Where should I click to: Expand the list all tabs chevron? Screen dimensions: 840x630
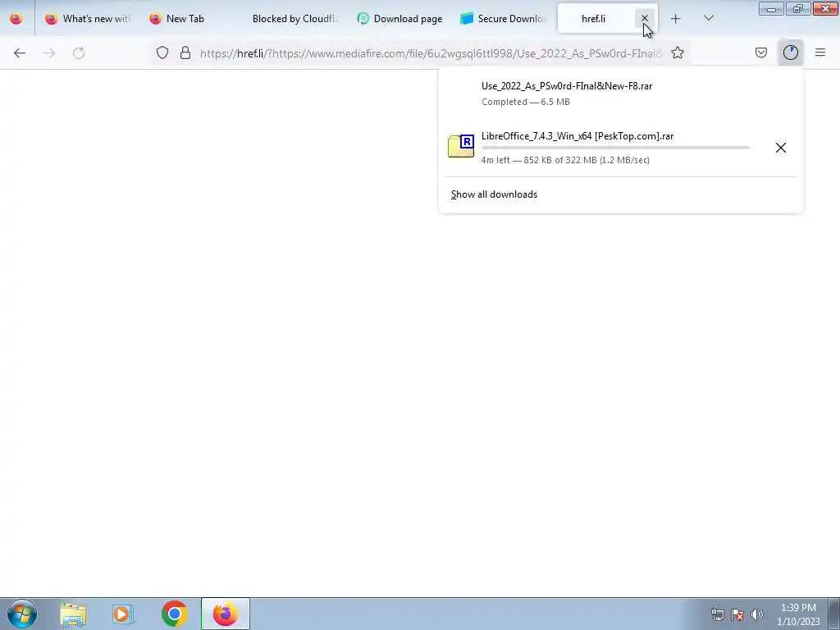pos(709,18)
